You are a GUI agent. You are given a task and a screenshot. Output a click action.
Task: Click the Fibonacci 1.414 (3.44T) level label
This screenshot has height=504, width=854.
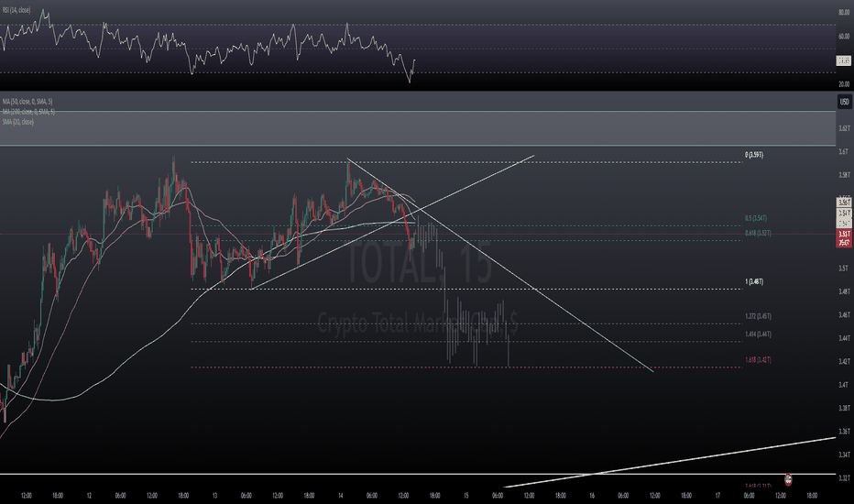pos(758,334)
